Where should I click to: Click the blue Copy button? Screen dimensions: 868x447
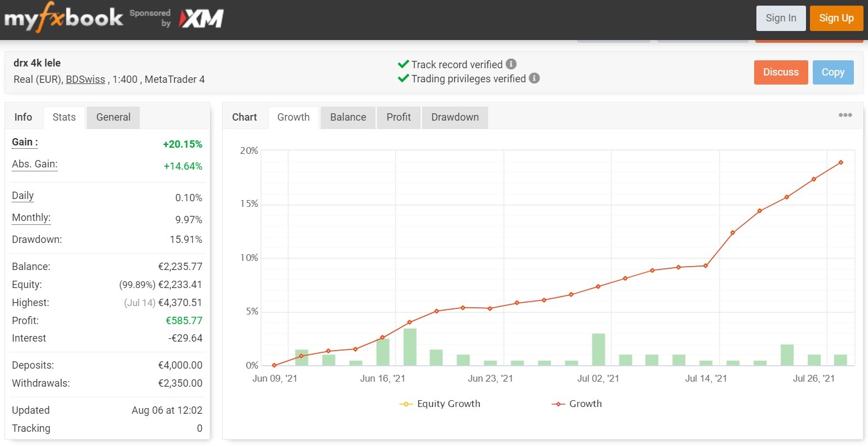coord(832,72)
